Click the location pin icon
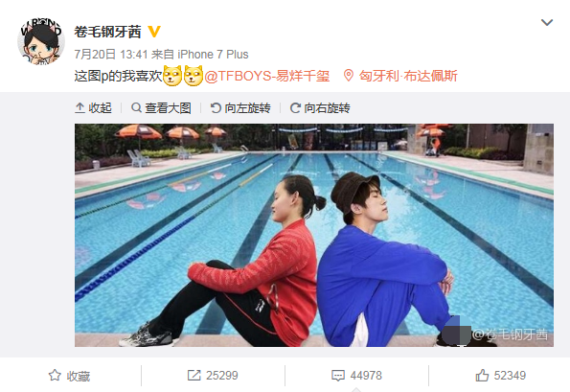The height and width of the screenshot is (392, 570). [x=349, y=76]
